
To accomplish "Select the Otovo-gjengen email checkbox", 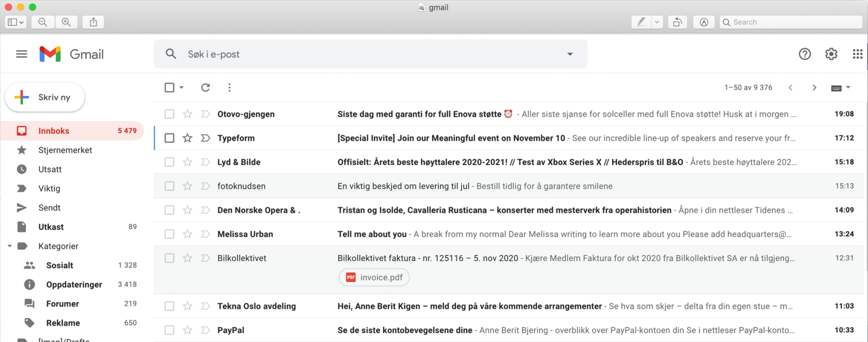I will click(x=170, y=114).
